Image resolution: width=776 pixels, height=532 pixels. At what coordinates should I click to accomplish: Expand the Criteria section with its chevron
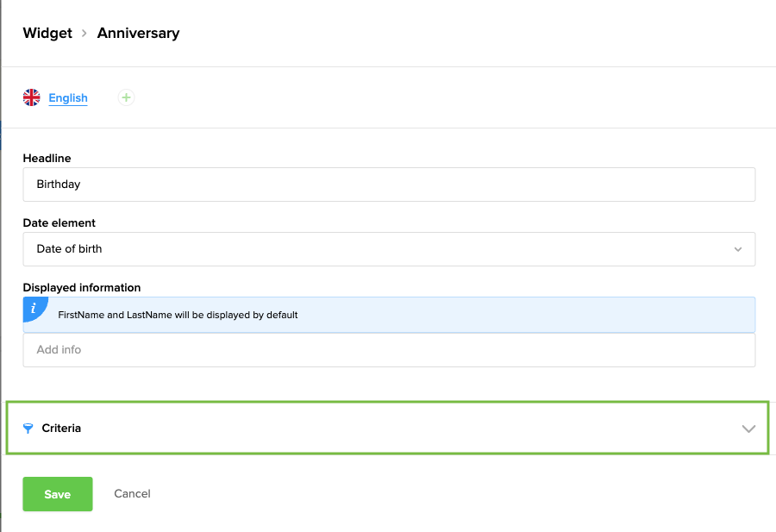click(748, 429)
